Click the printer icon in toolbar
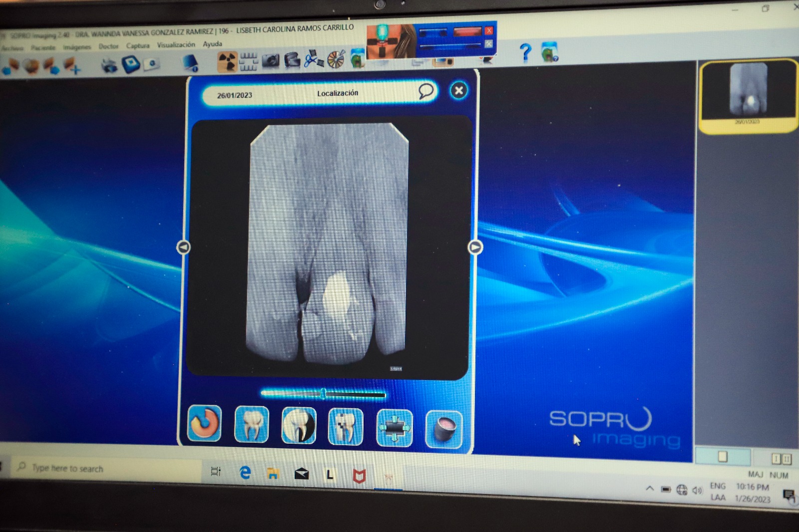The image size is (799, 532). [x=109, y=65]
